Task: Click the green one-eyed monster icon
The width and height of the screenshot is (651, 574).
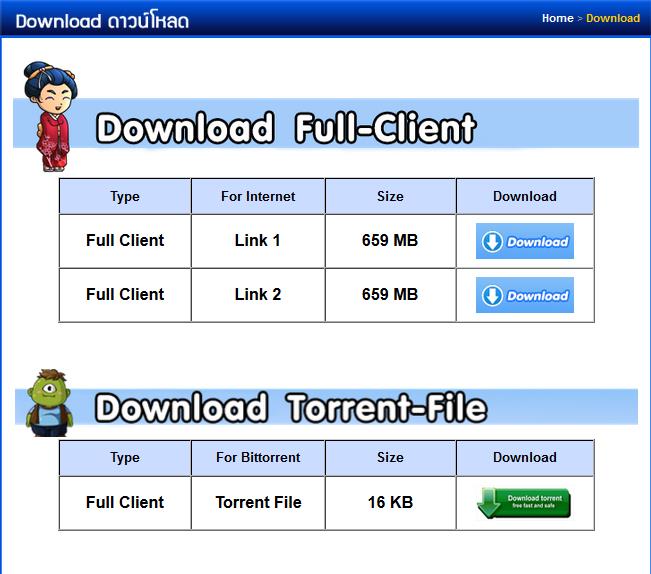Action: coord(47,402)
